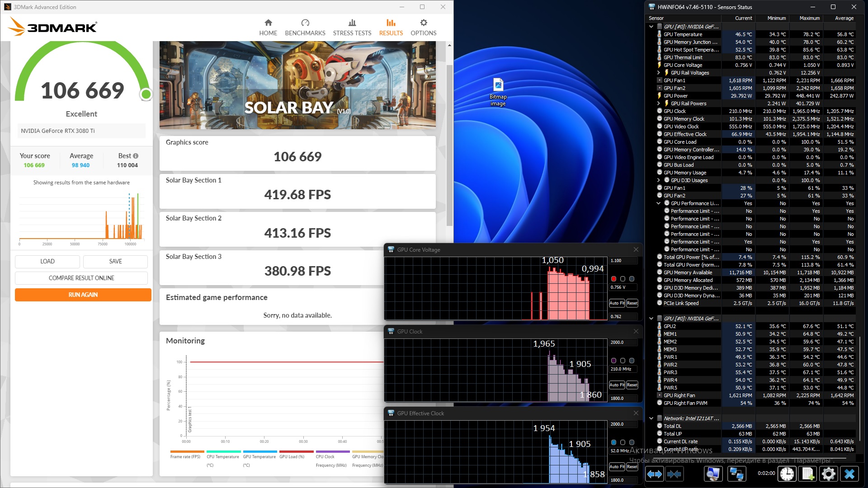Click the red color swatch in GPU Core Voltage graph
This screenshot has width=868, height=488.
point(613,279)
